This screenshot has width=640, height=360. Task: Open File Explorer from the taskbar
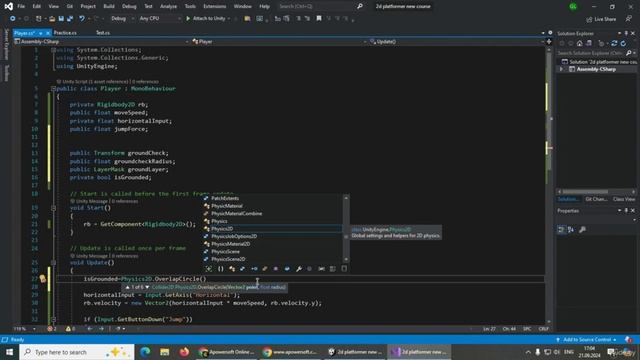[164, 352]
